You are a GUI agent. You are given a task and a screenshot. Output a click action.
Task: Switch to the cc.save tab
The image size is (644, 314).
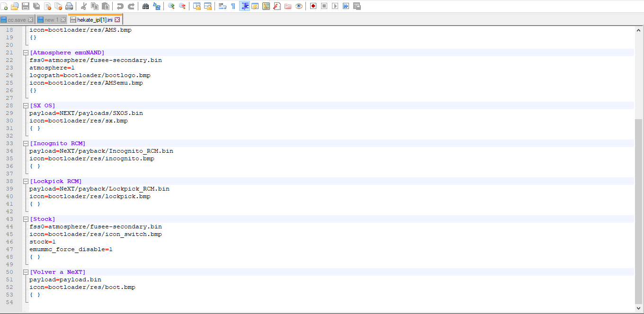(17, 20)
